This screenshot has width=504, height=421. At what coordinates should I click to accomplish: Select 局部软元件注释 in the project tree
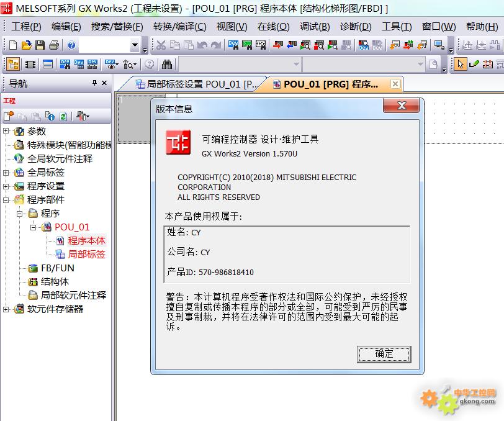(x=73, y=295)
